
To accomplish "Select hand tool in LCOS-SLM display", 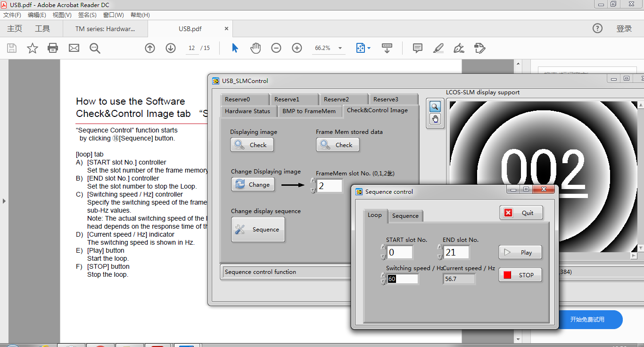I will coord(435,119).
